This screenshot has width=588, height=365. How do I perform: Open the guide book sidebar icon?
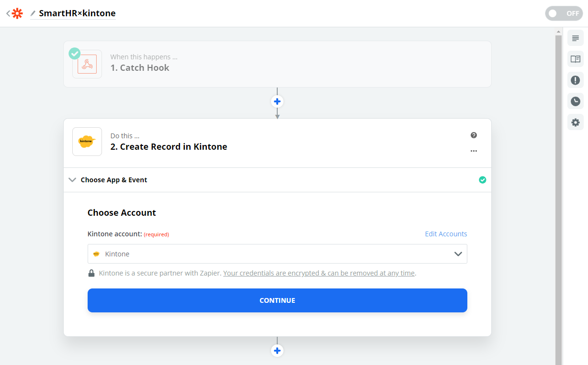[x=576, y=59]
